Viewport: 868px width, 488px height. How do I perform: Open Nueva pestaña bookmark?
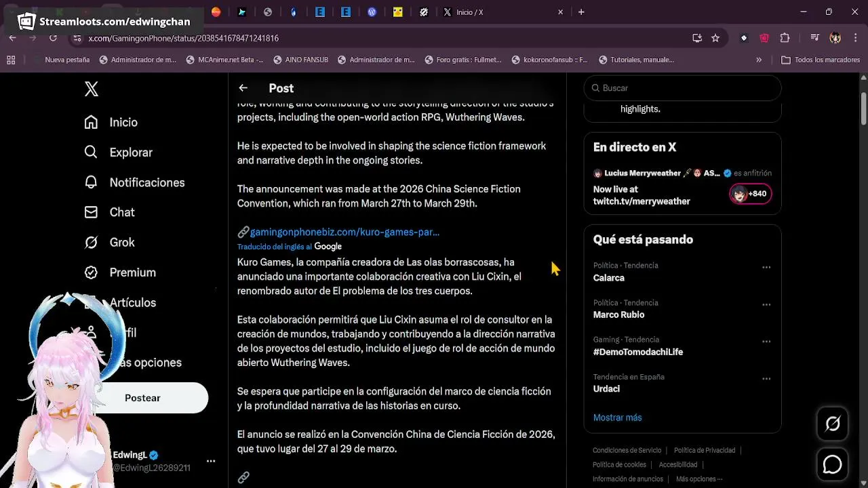click(x=61, y=60)
